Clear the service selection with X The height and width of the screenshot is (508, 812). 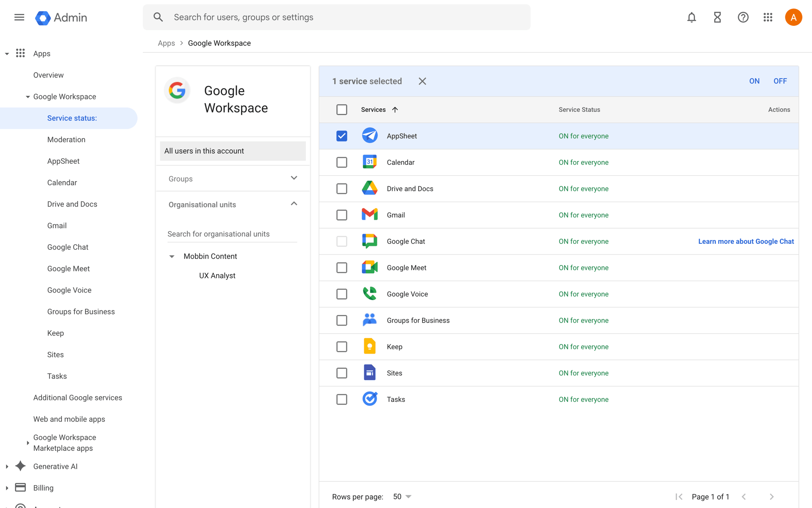coord(422,81)
